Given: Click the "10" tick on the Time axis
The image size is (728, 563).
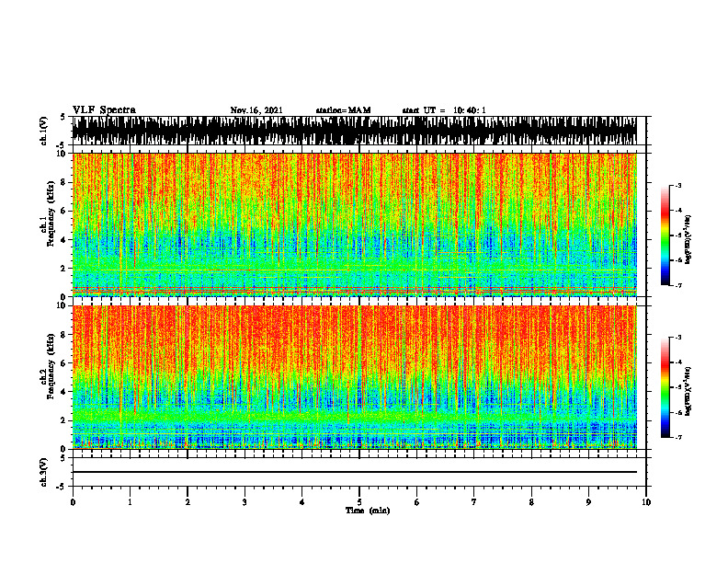Looking at the screenshot, I should coord(646,502).
